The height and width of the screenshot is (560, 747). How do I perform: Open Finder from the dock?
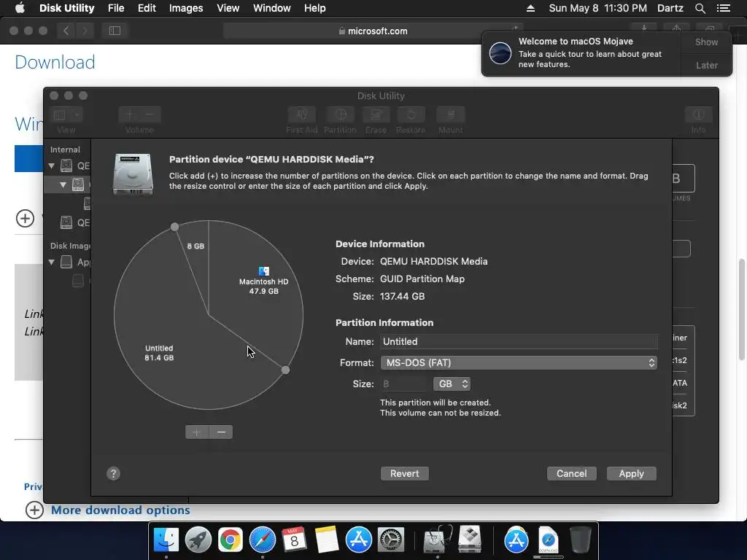(x=166, y=540)
